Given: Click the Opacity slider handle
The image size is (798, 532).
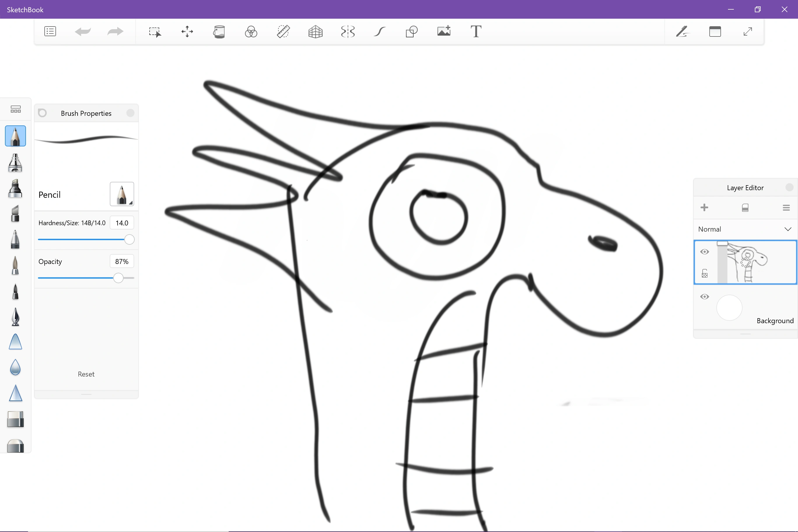Looking at the screenshot, I should (118, 278).
